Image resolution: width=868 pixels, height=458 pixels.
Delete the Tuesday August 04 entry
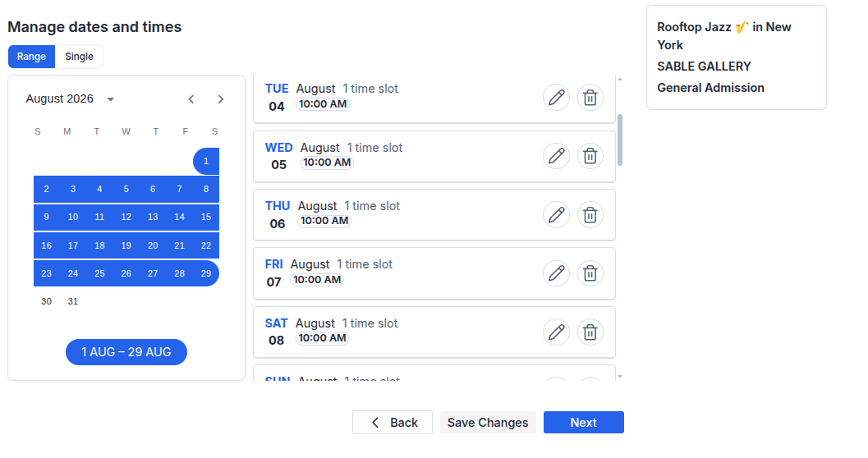pos(590,98)
